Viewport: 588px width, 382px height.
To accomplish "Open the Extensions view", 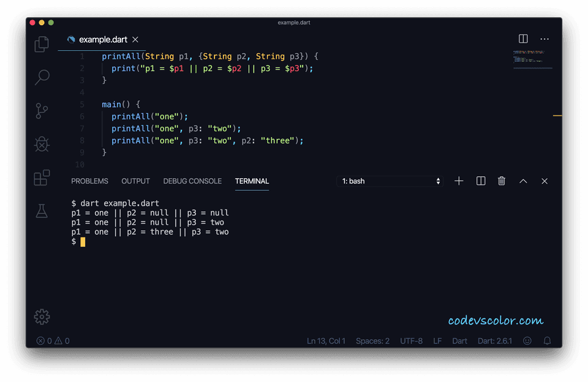I will point(42,178).
